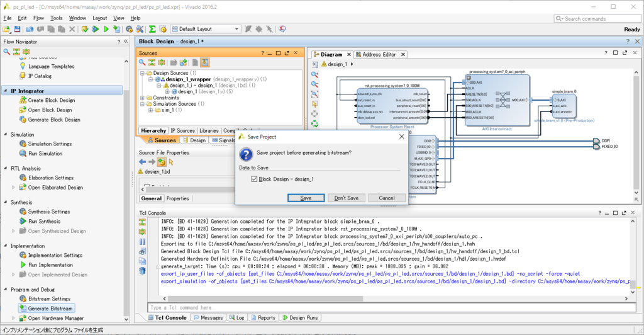644x335 pixels.
Task: Click Generate Bitstream in Flow Navigator
Action: pyautogui.click(x=47, y=309)
